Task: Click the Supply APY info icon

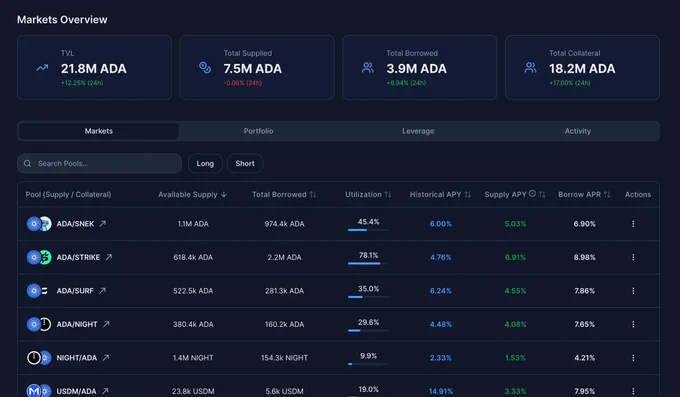Action: (532, 194)
